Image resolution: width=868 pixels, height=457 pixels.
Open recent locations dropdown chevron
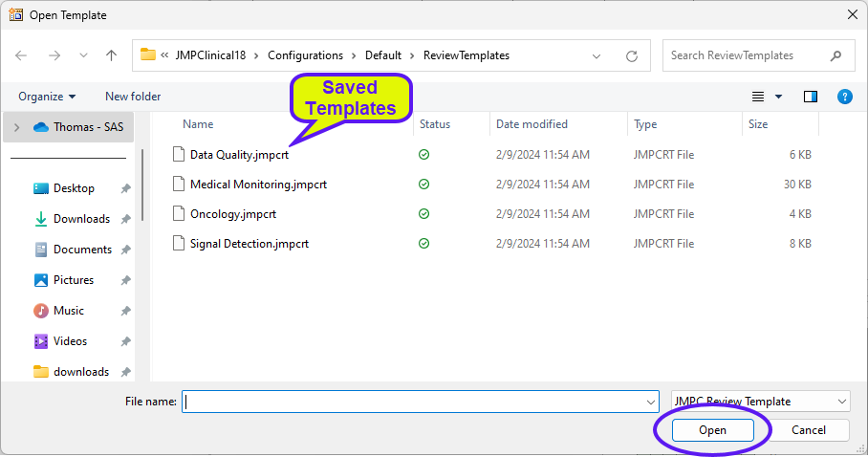tap(83, 55)
